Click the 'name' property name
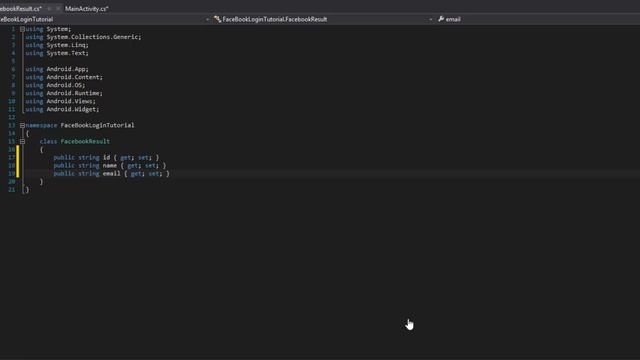This screenshot has height=360, width=640. (109, 165)
